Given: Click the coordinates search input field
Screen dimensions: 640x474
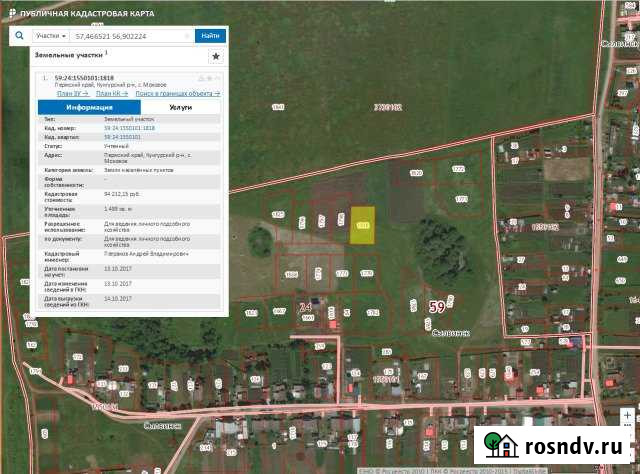Looking at the screenshot, I should click(130, 35).
